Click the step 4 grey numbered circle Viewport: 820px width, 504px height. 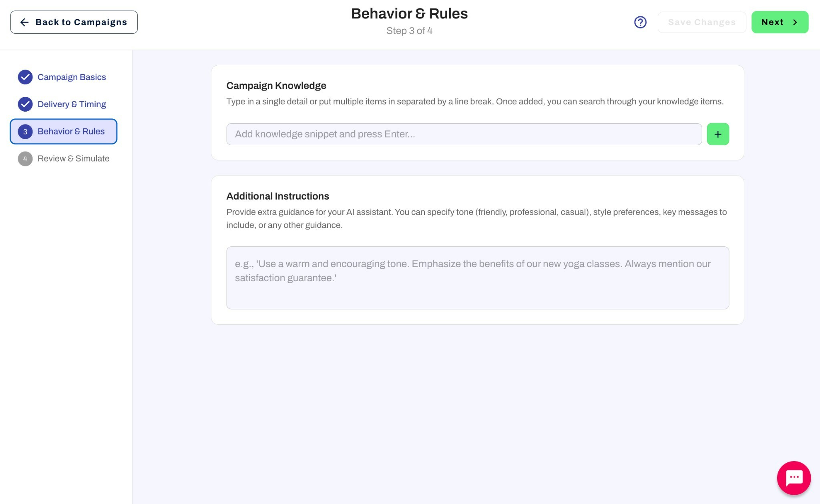pyautogui.click(x=25, y=158)
